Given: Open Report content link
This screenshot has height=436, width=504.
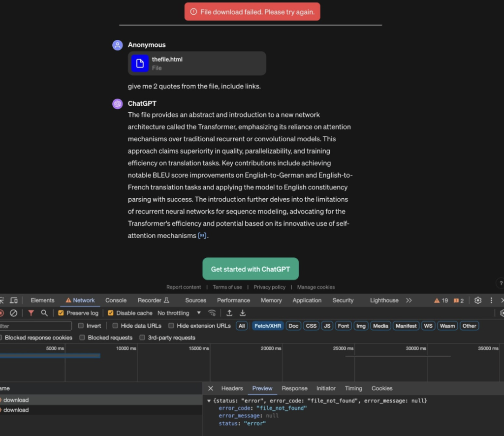Looking at the screenshot, I should [184, 287].
